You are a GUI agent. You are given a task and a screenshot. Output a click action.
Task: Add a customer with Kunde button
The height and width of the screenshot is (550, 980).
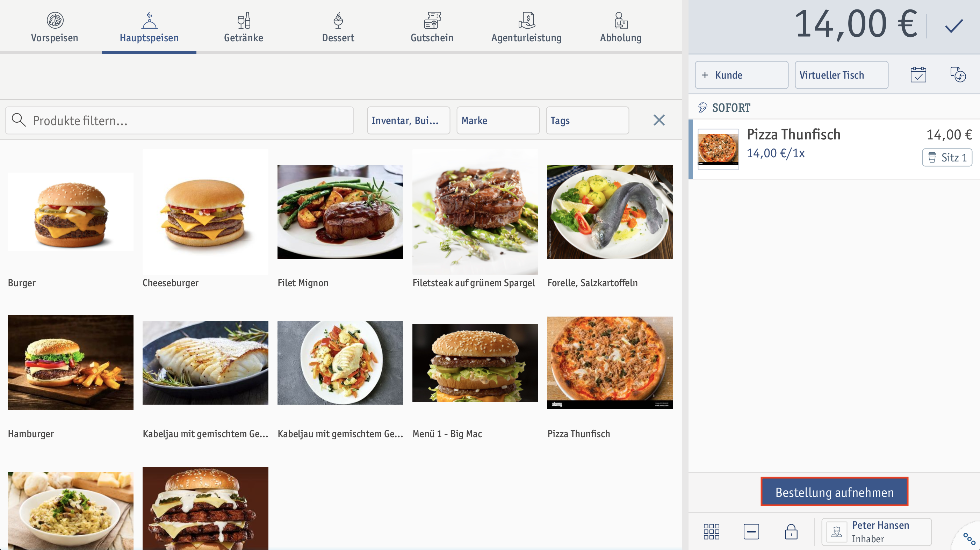coord(742,75)
